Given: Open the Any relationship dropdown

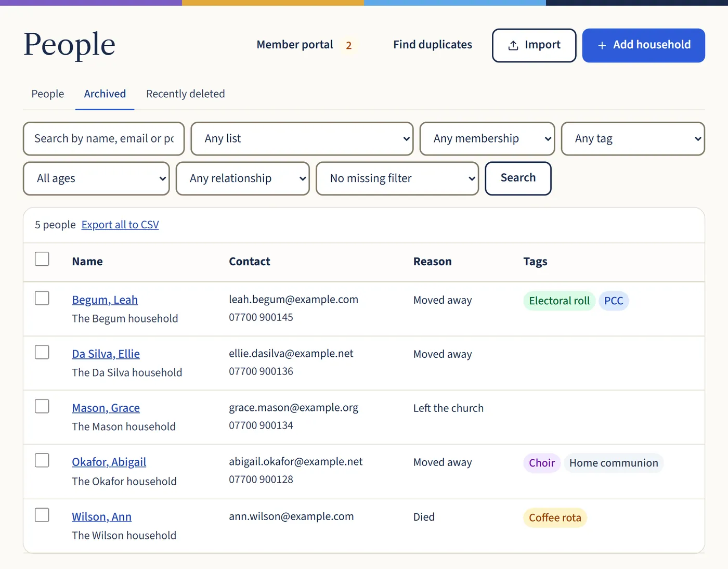Looking at the screenshot, I should 243,178.
